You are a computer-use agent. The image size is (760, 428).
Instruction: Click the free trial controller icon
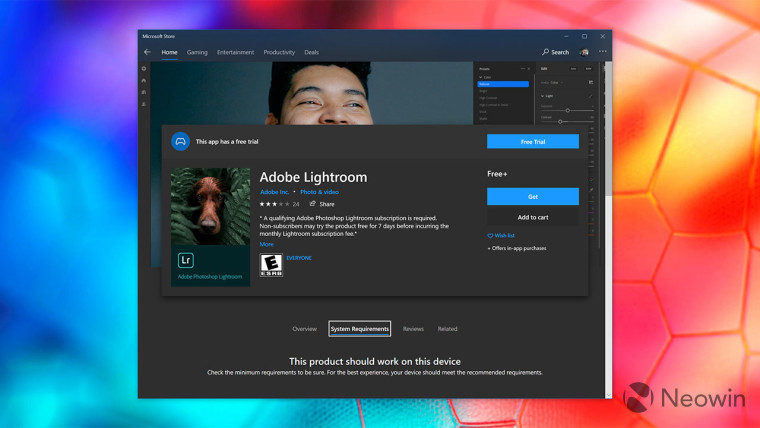point(180,142)
